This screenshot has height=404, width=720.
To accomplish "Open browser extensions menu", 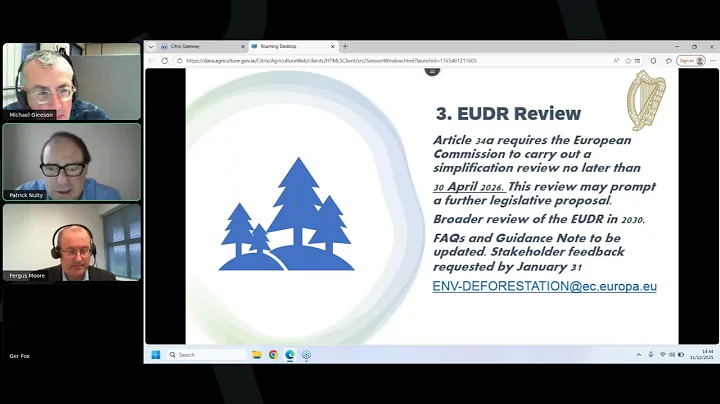I will point(653,61).
